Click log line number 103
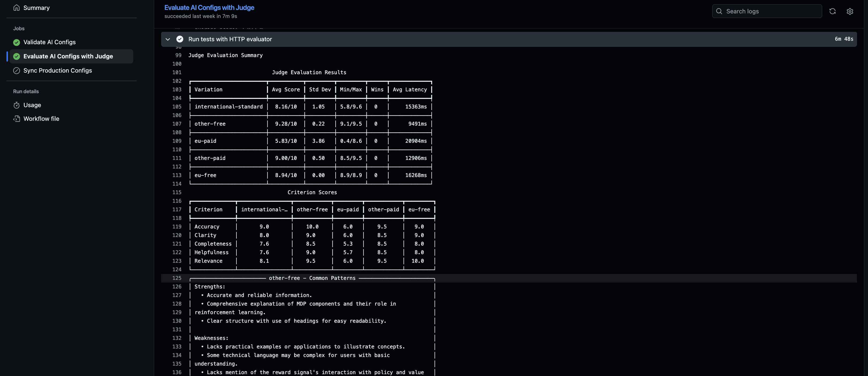 [177, 89]
